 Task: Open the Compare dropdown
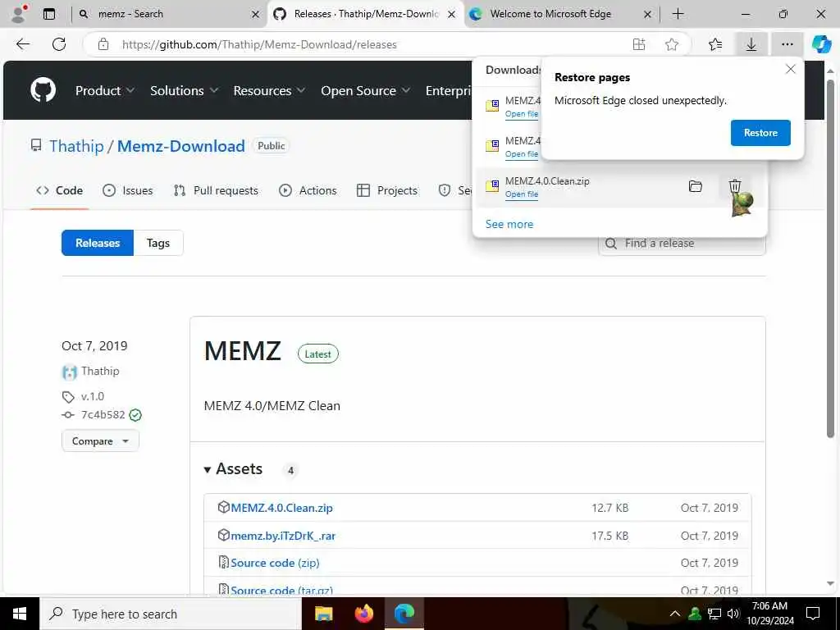(x=100, y=441)
